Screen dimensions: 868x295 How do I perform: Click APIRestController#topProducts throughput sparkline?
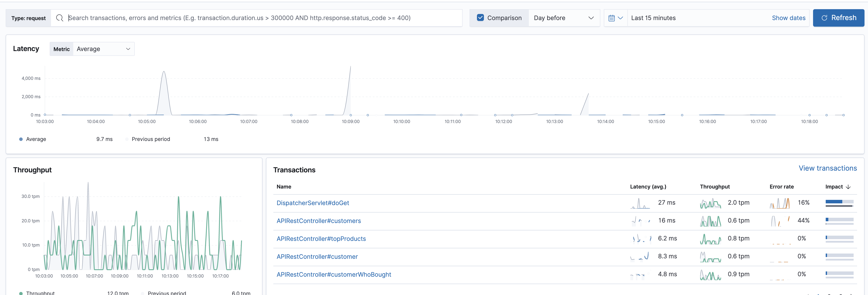pos(710,239)
